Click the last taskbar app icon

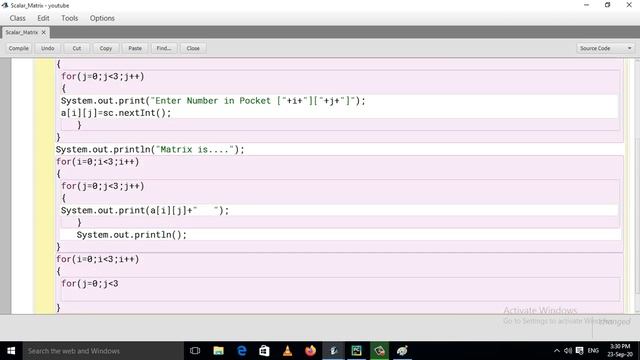tap(402, 351)
